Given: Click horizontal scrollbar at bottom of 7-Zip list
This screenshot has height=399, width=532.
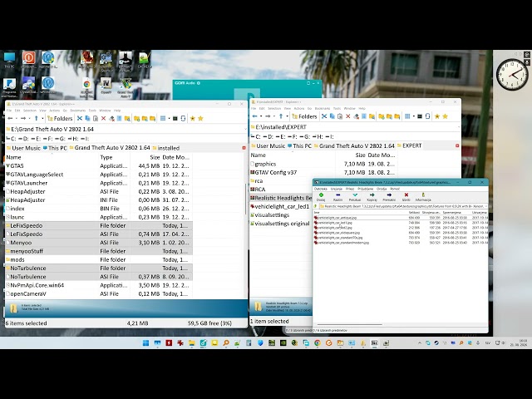Looking at the screenshot, I should [x=349, y=325].
